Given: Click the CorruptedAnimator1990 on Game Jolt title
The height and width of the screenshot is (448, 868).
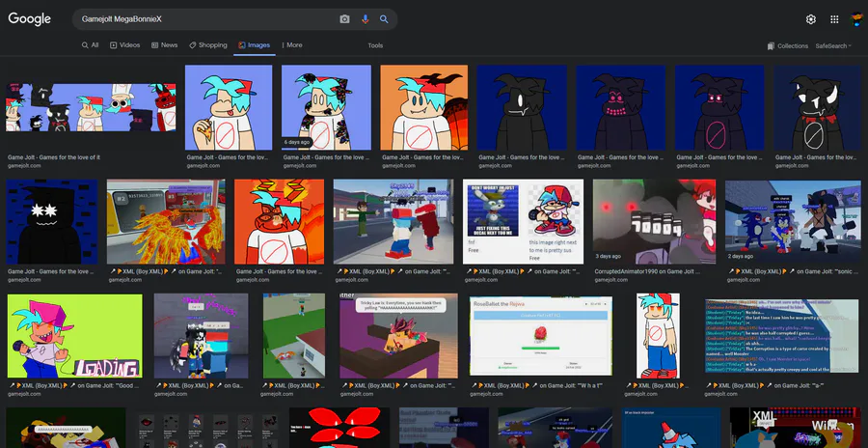Looking at the screenshot, I should point(646,271).
